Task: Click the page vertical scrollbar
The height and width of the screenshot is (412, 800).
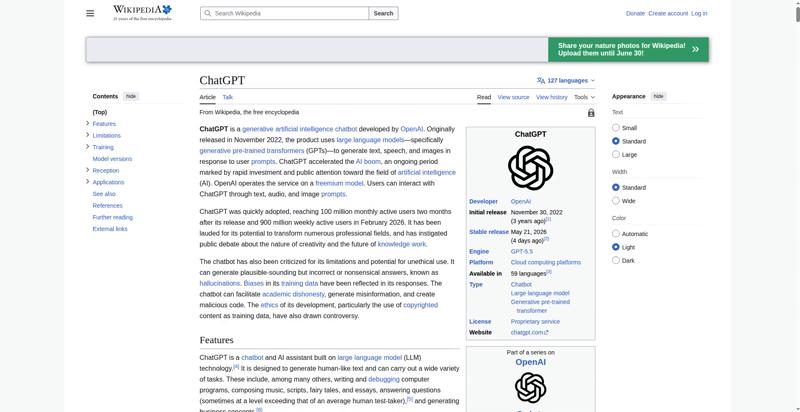Action: [x=797, y=206]
